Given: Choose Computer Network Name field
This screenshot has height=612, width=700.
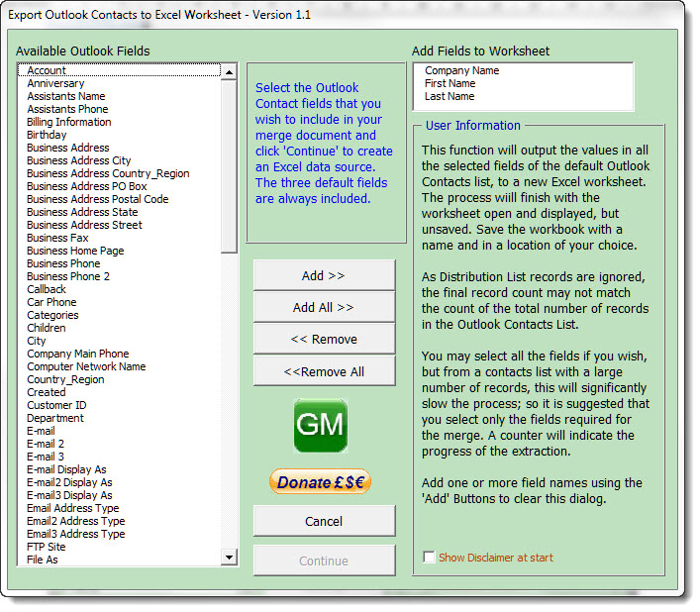Looking at the screenshot, I should (x=119, y=366).
